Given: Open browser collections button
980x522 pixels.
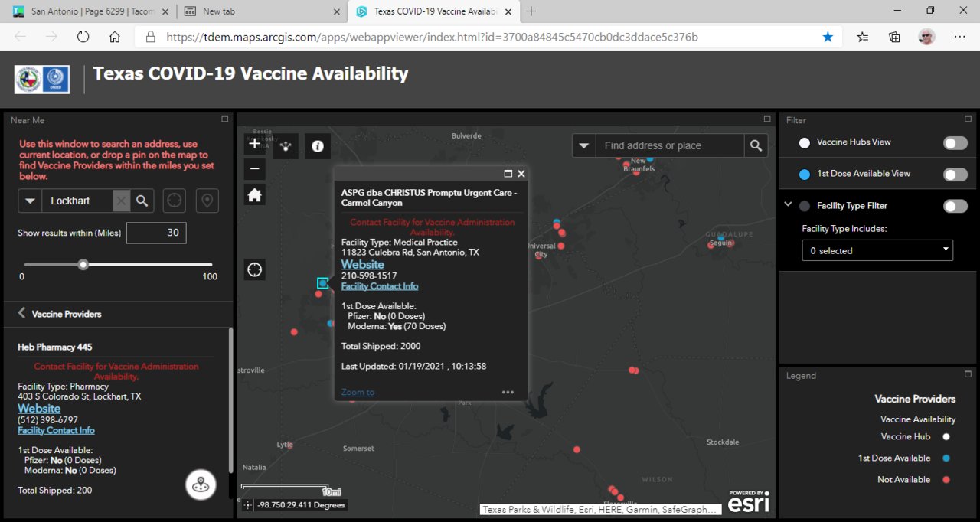Looking at the screenshot, I should 894,37.
